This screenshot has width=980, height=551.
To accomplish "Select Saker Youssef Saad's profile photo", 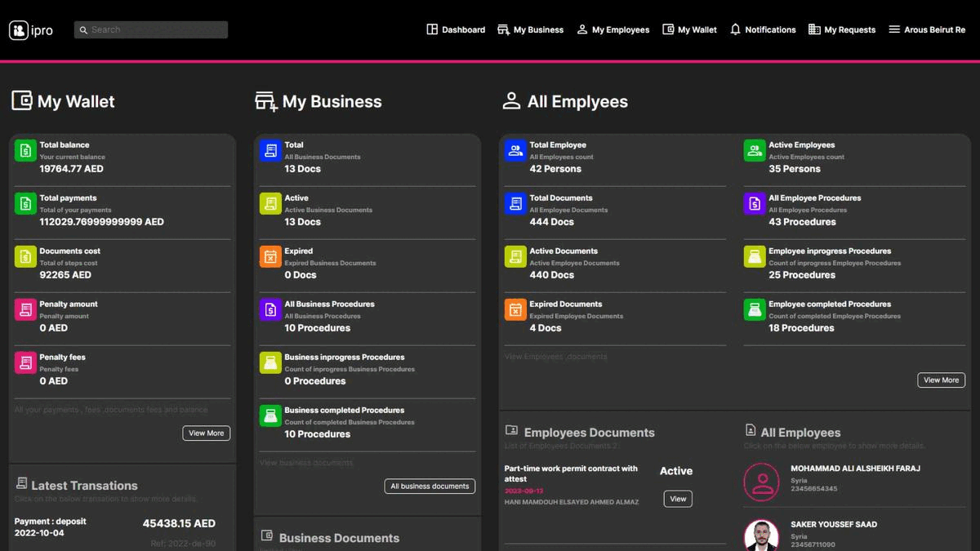I will (x=761, y=535).
